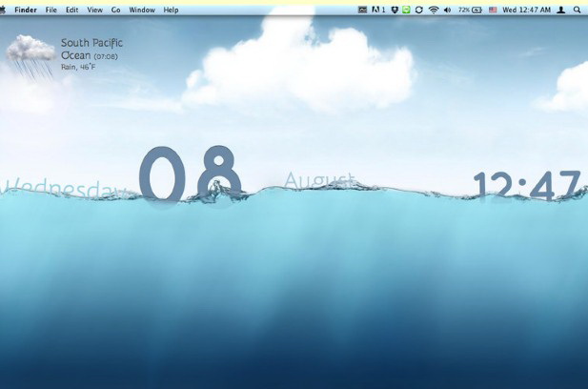Open the Edit menu
588x389 pixels.
(x=72, y=9)
